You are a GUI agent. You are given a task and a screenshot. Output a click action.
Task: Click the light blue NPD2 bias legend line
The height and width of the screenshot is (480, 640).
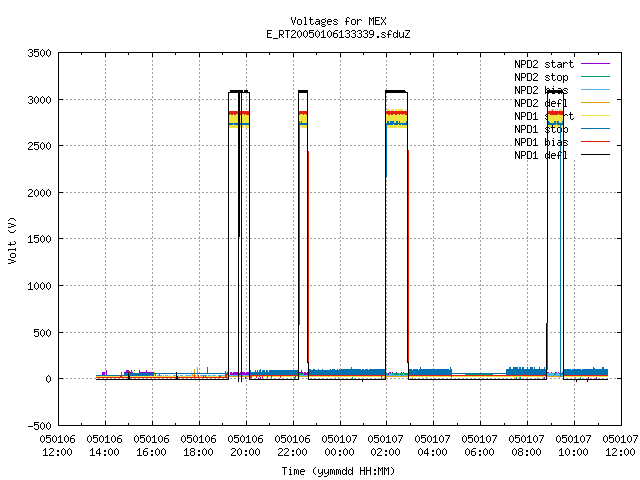click(596, 90)
